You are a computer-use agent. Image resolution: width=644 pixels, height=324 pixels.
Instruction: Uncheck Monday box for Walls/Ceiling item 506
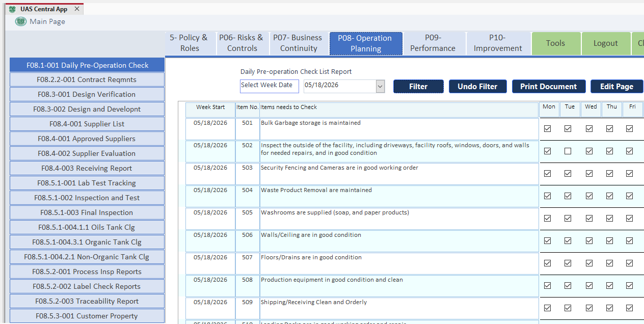point(547,241)
